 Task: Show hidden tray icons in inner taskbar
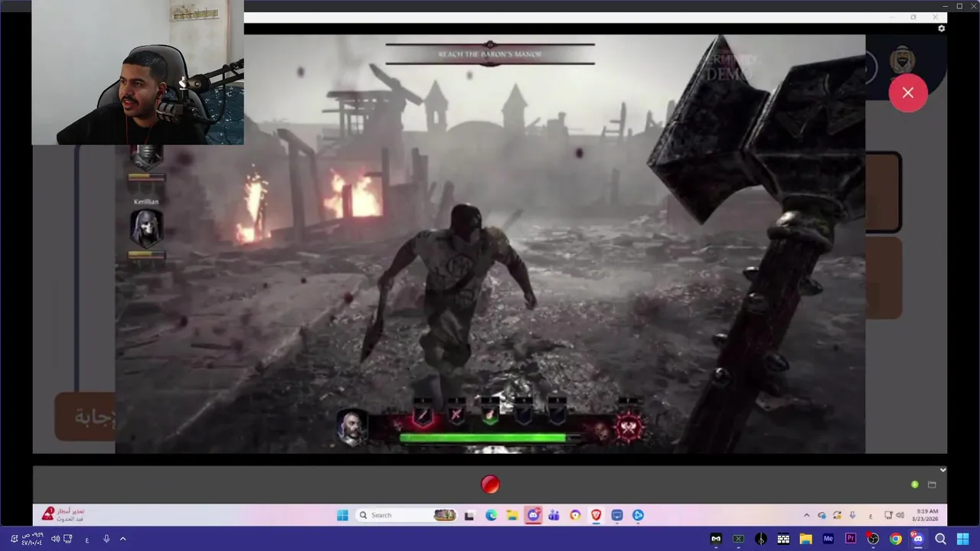pyautogui.click(x=806, y=515)
